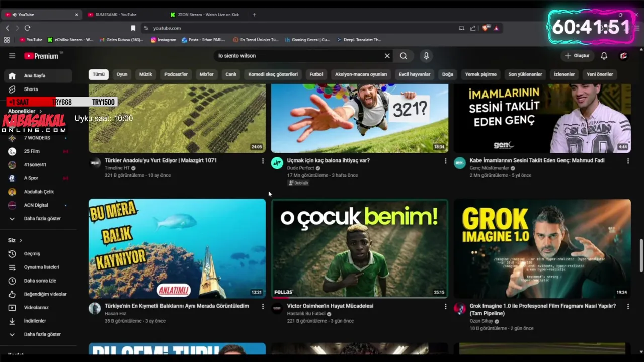Screen dimensions: 644x362
Task: Open a new browser tab
Action: point(254,15)
